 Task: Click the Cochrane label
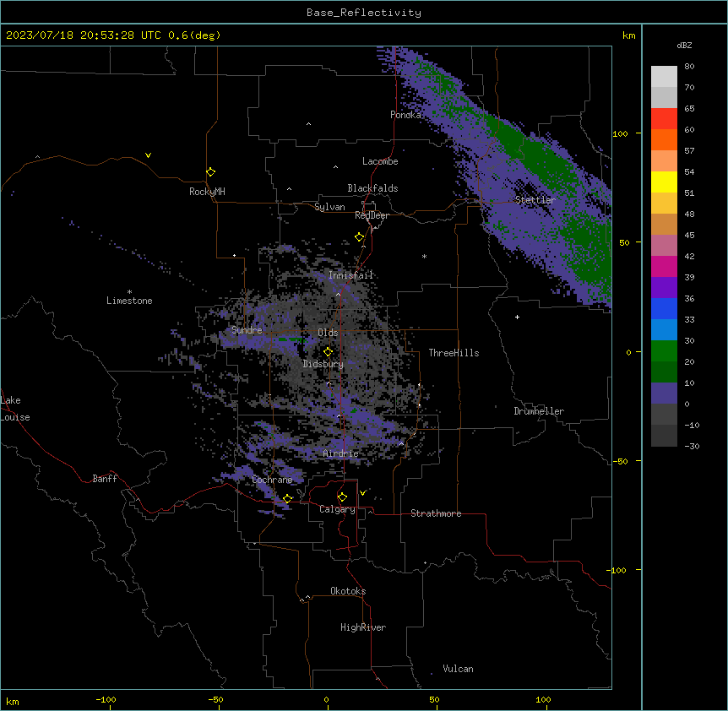click(x=272, y=480)
